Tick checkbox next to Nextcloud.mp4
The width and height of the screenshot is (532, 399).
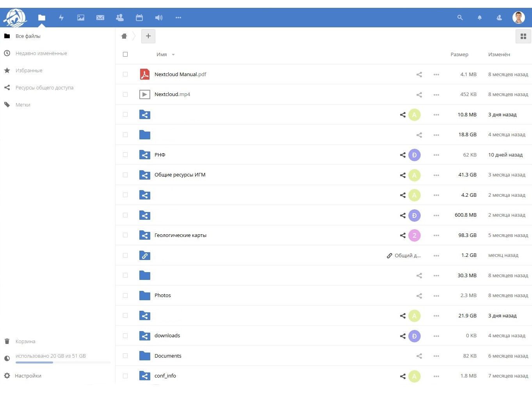tap(125, 94)
